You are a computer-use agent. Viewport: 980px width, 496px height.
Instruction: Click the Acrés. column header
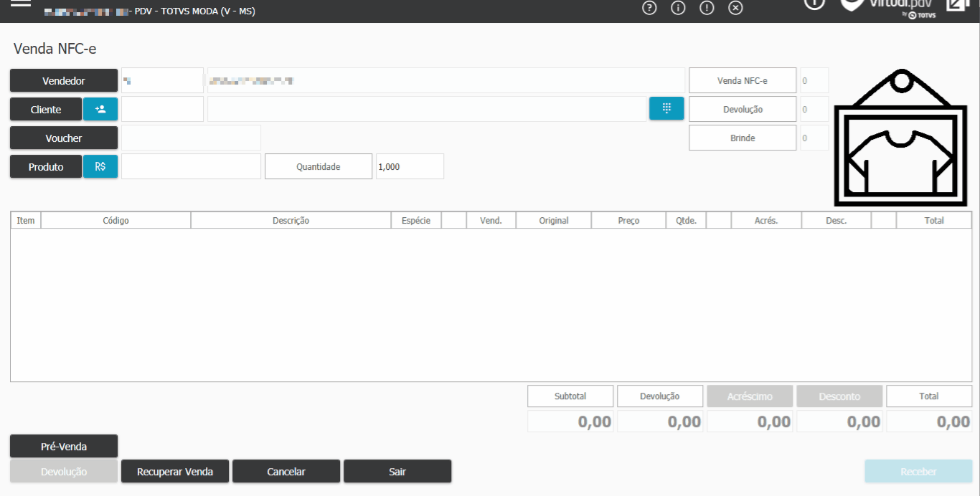click(x=766, y=221)
